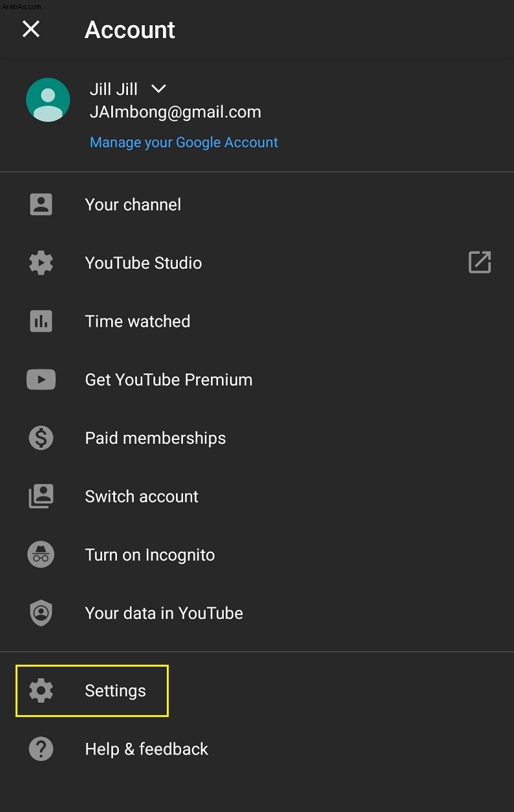Click the Time watched bar chart icon
The width and height of the screenshot is (514, 812).
41,321
